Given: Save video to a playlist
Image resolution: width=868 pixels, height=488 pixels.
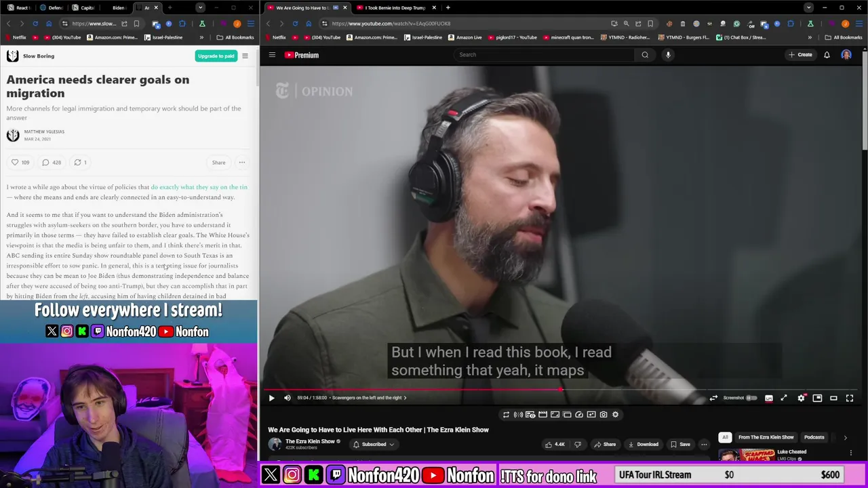Looking at the screenshot, I should [x=679, y=445].
